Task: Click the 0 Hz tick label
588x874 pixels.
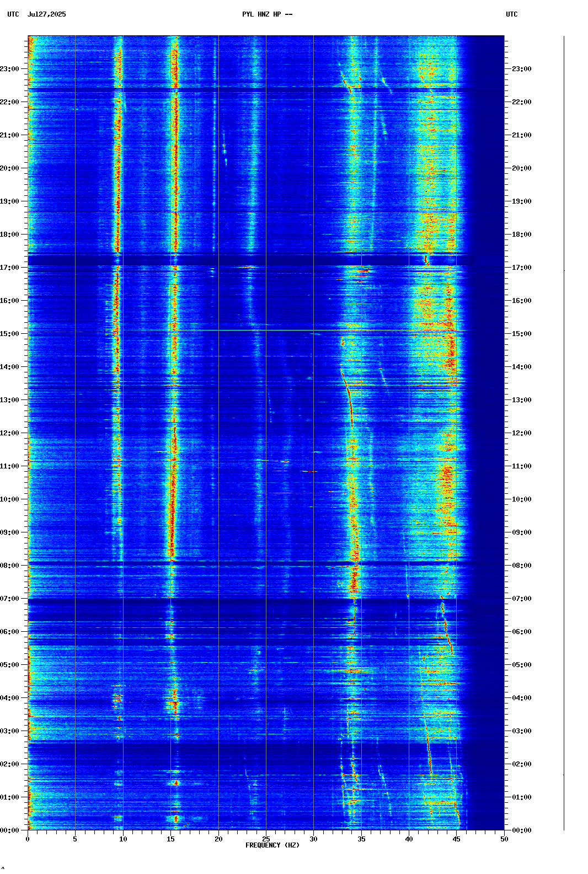Action: (x=28, y=839)
